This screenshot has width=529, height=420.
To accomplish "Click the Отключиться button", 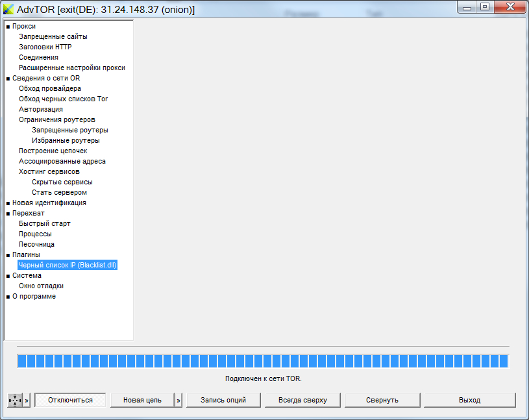I will pyautogui.click(x=70, y=400).
